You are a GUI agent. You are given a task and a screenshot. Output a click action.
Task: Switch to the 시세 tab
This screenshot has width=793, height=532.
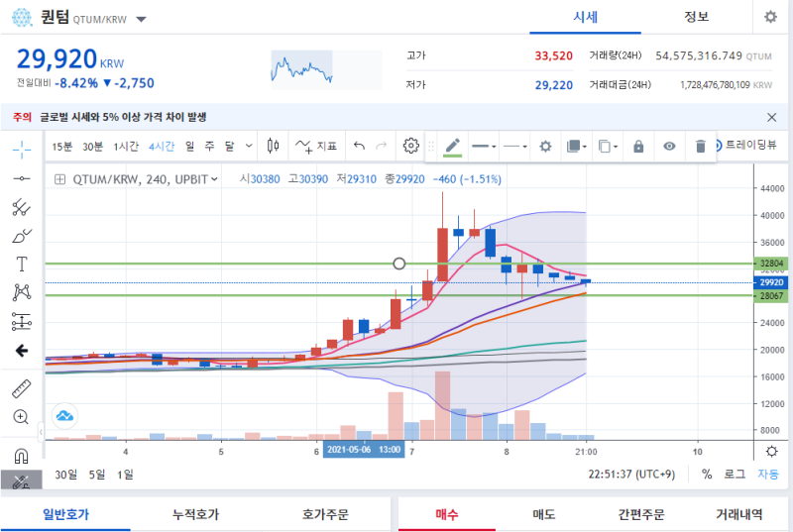coord(585,18)
